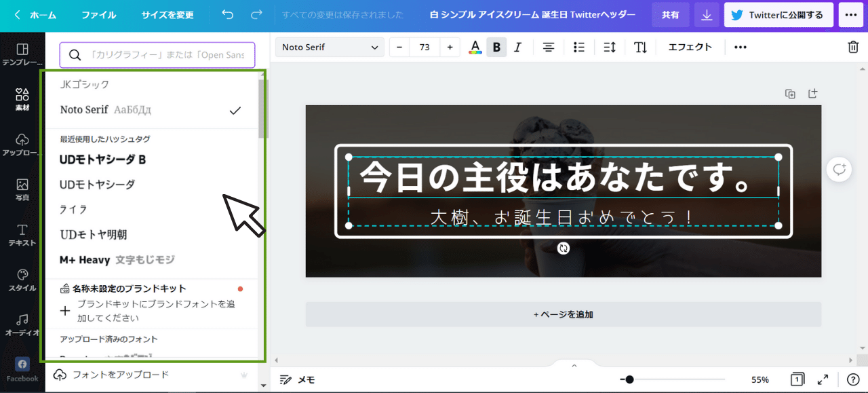Increase font size with plus button
Viewport: 868px width, 393px height.
tap(450, 47)
